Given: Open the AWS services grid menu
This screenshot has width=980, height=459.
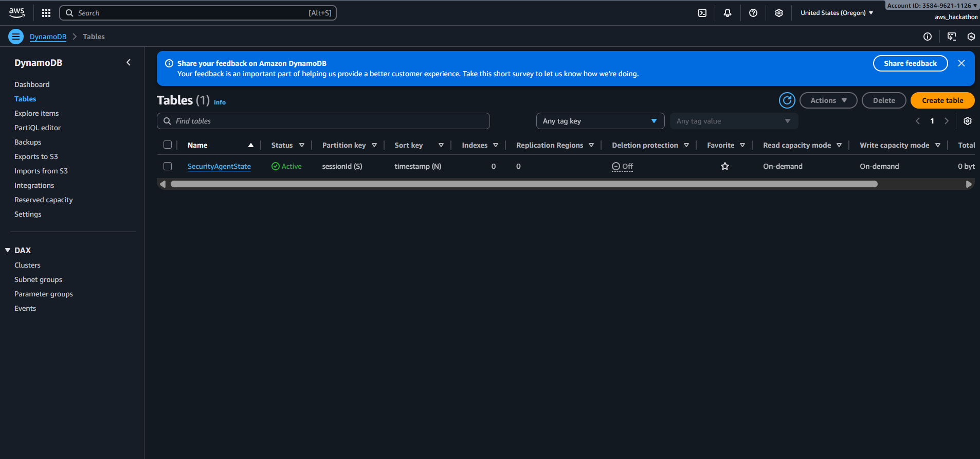Looking at the screenshot, I should pos(46,13).
